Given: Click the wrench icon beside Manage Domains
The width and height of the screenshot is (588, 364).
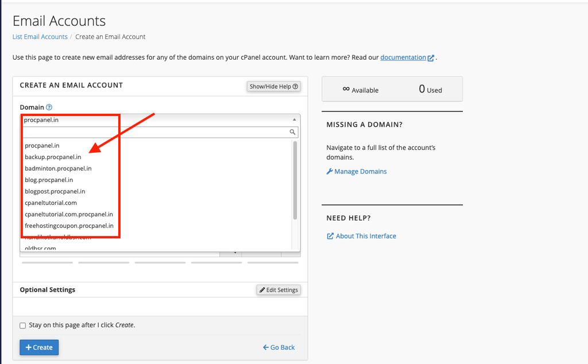Looking at the screenshot, I should pos(329,171).
